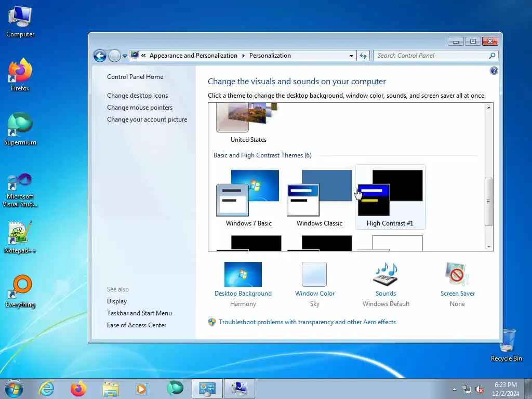This screenshot has width=532, height=399.
Task: Switch to Personalization window taskbar button
Action: coord(240,389)
